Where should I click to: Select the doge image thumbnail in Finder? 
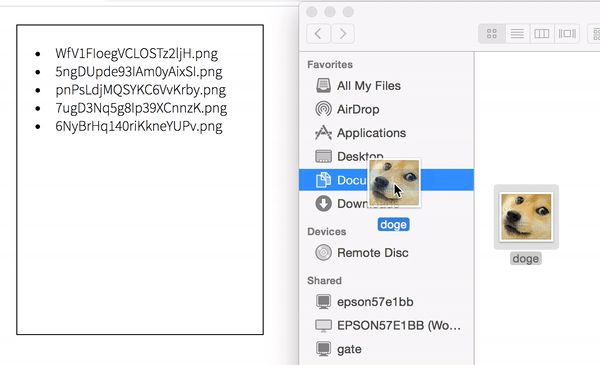[526, 217]
